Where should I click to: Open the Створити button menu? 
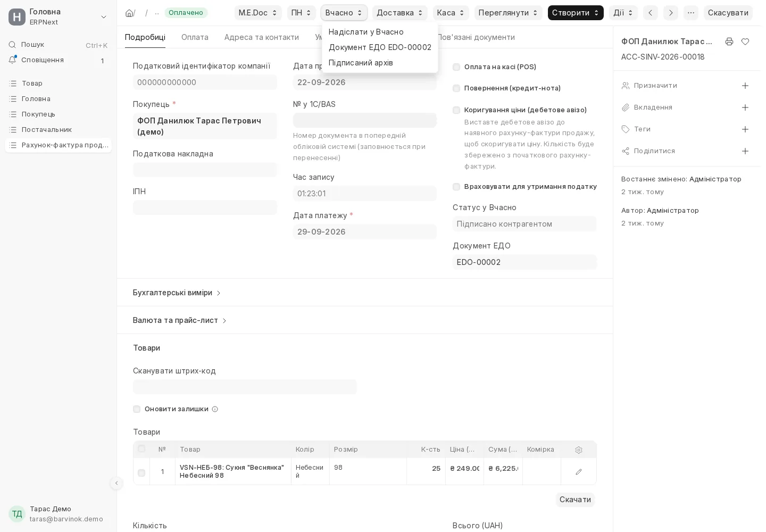coord(576,13)
